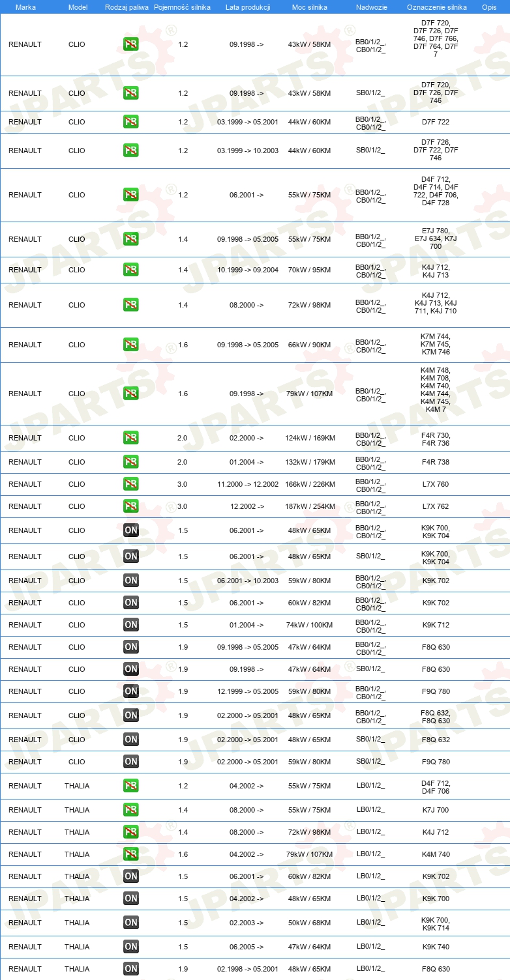
Task: Click the K9K 700, K9K 714 engine cell
Action: [x=436, y=924]
